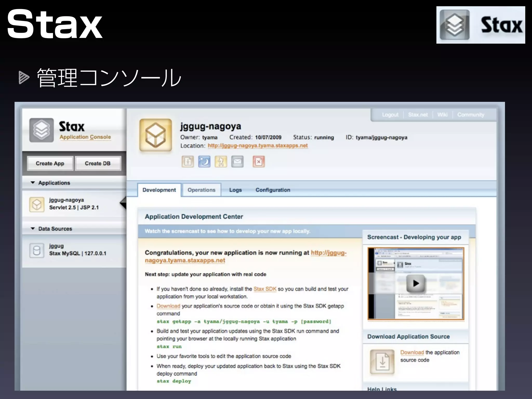The image size is (532, 399).
Task: Play the screencast video
Action: pos(416,283)
